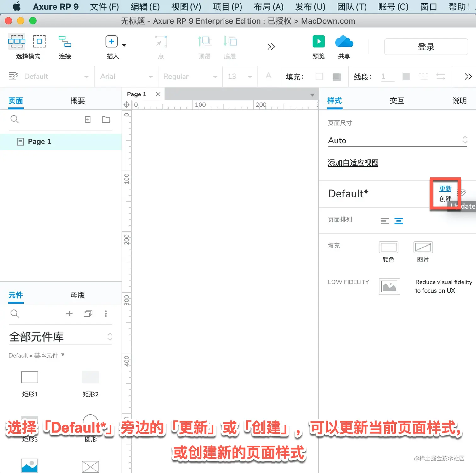Viewport: 476px width, 473px height.
Task: Click the ruler origin crosshair icon
Action: (x=127, y=105)
